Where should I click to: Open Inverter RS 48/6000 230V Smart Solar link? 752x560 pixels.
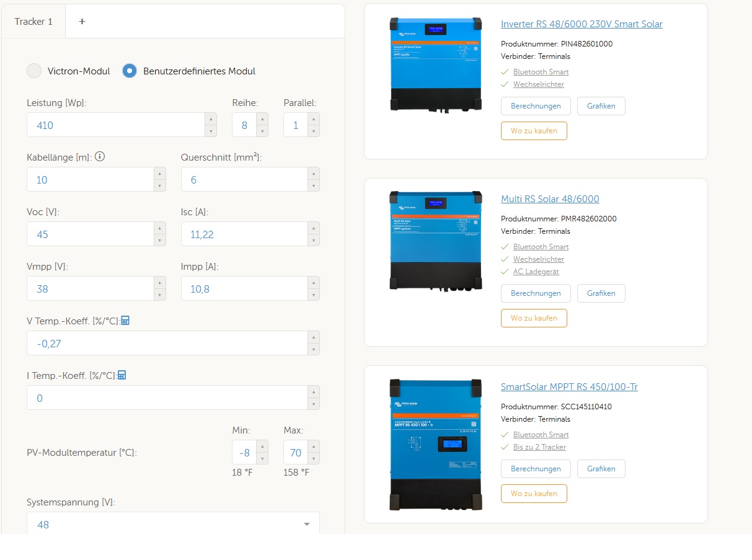582,24
